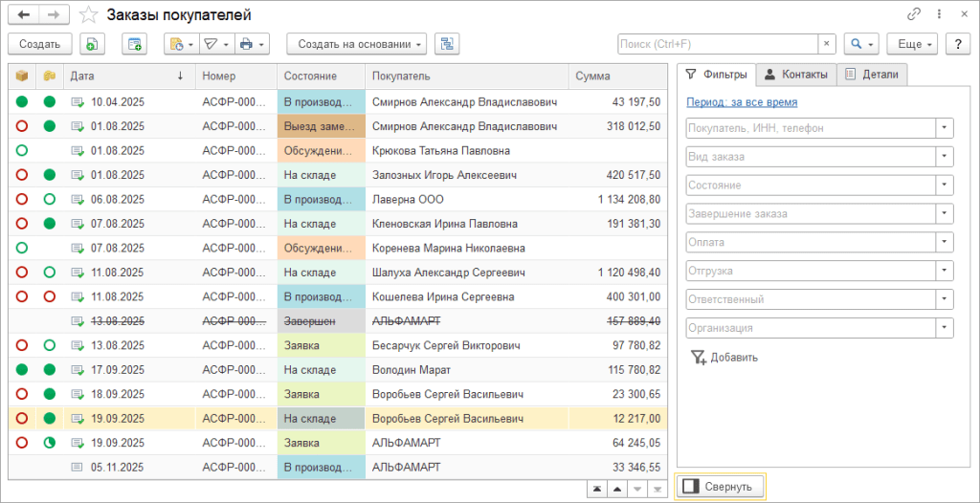
Task: Expand the Вид заказа filter dropdown
Action: click(945, 157)
